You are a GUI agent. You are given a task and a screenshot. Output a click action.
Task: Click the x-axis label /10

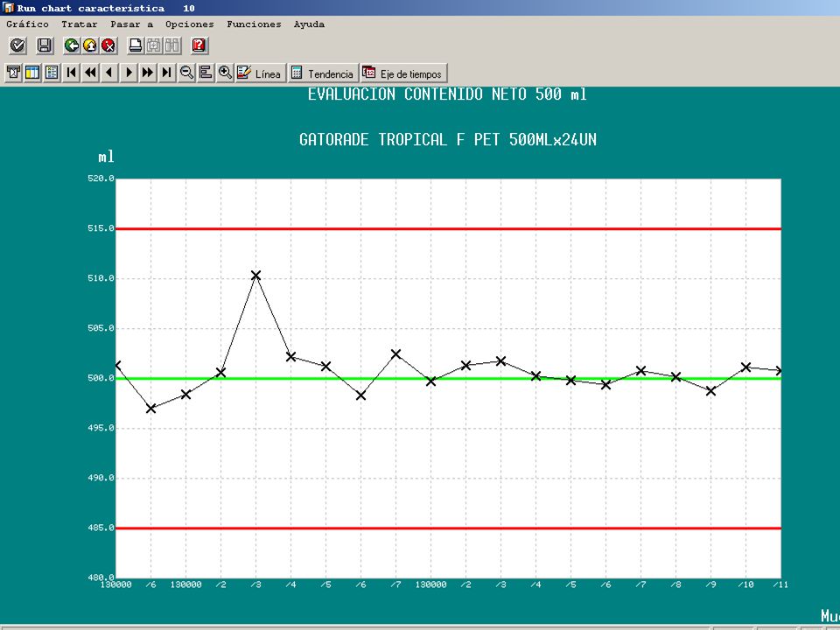click(746, 585)
